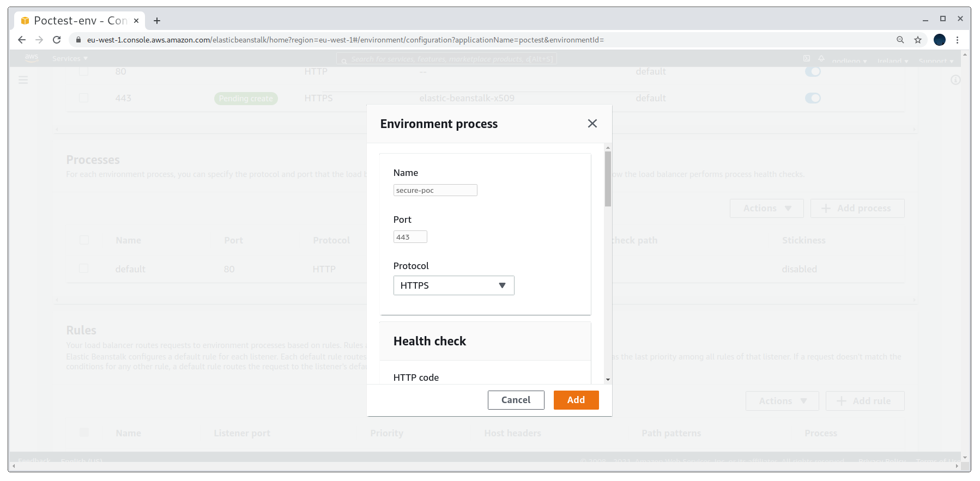This screenshot has width=980, height=481.
Task: Go back using the browser back arrow
Action: click(x=22, y=40)
